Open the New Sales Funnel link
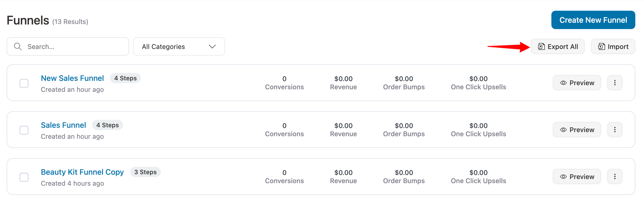This screenshot has width=644, height=202. (x=72, y=78)
